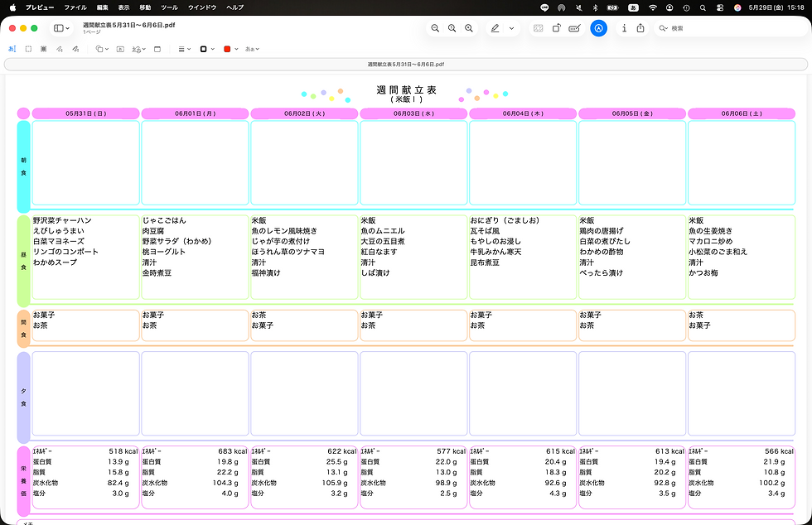The image size is (812, 525).
Task: Click the 566 kcal energy value
Action: point(779,451)
